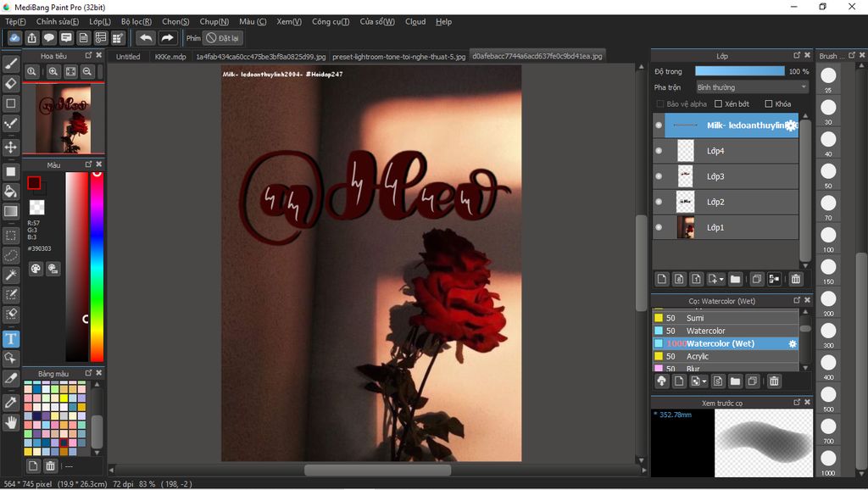The height and width of the screenshot is (490, 868).
Task: Activate the Text tool
Action: (x=10, y=338)
